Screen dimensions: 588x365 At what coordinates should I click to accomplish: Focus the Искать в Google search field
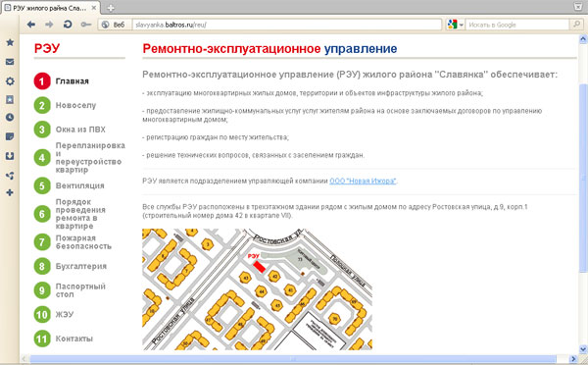tap(517, 25)
